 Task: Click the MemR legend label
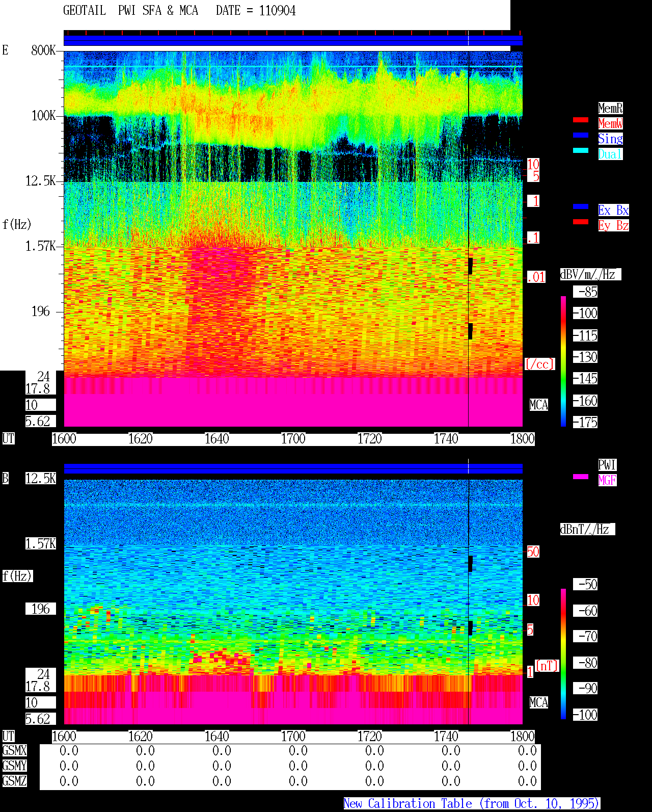click(610, 108)
